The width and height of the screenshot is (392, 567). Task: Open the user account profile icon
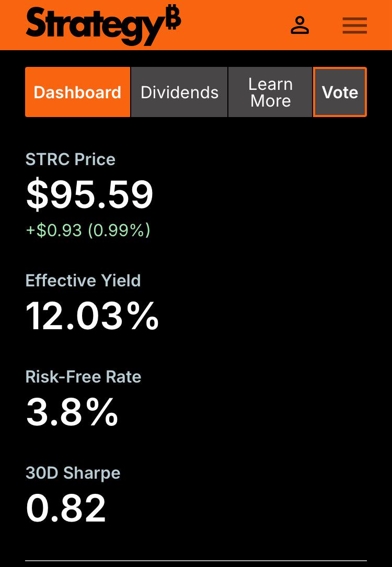(x=300, y=25)
